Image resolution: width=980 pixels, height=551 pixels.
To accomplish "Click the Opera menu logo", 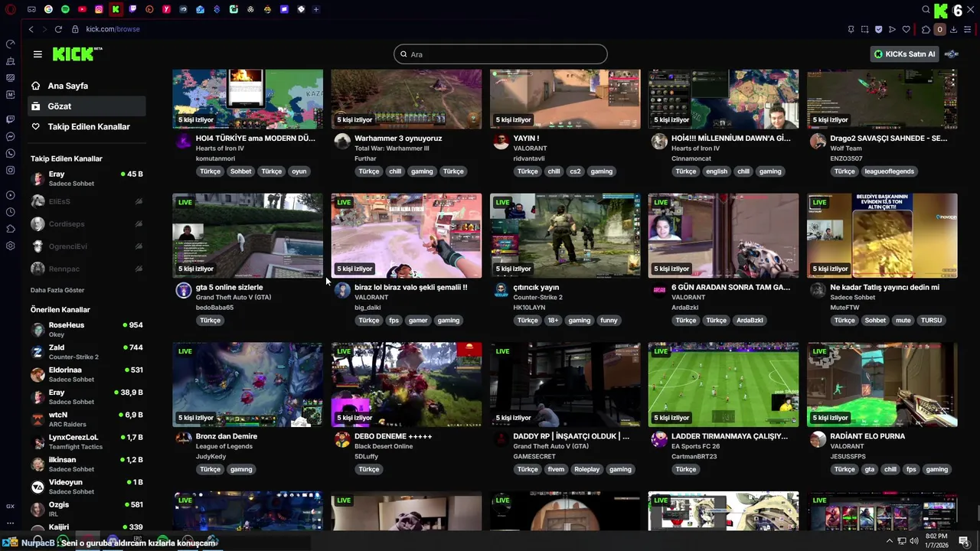I will [x=11, y=9].
